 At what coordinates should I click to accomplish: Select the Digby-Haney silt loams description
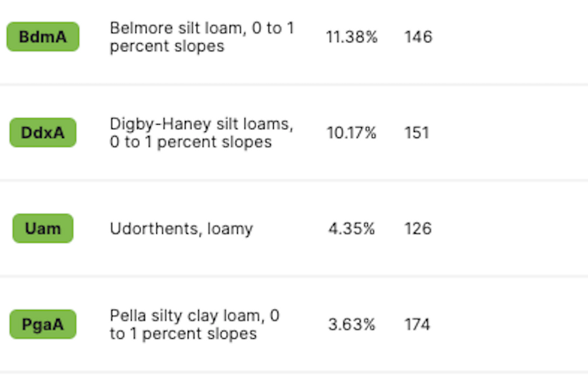coord(201,133)
